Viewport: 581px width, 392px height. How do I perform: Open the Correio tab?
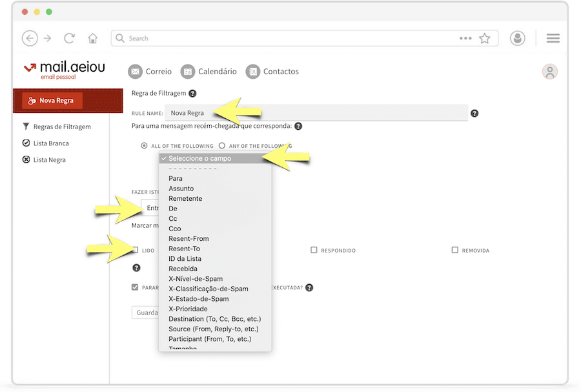pos(150,72)
